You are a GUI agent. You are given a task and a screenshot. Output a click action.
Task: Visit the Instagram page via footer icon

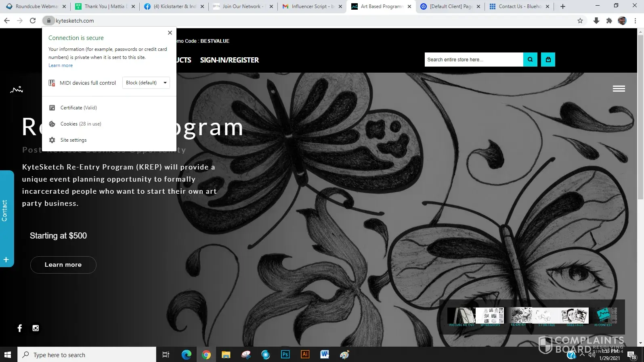tap(36, 328)
